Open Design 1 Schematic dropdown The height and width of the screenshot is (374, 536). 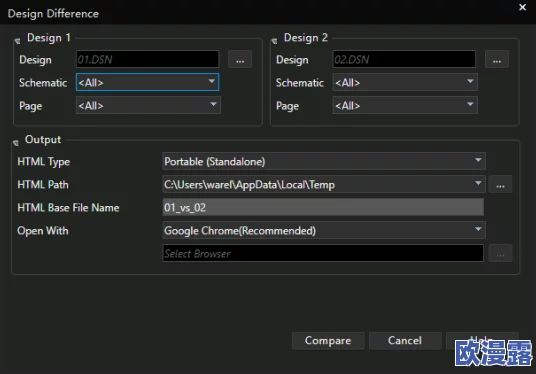pyautogui.click(x=147, y=82)
